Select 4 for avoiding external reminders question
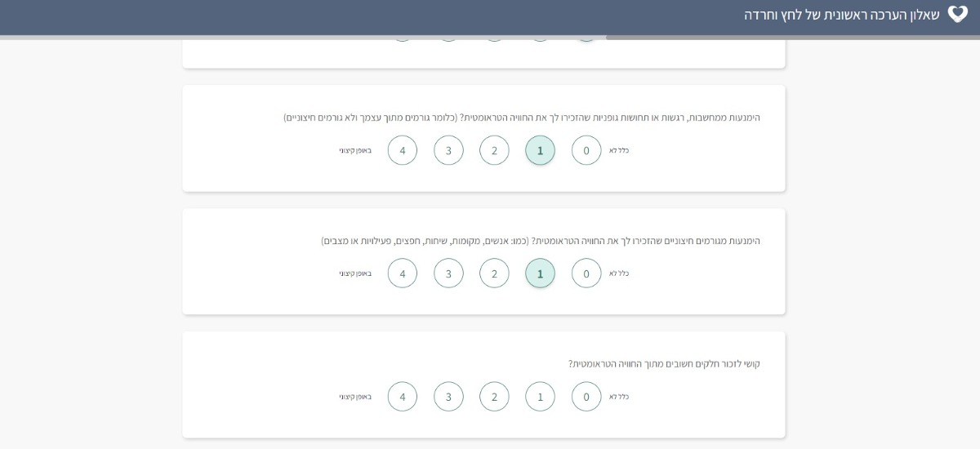 click(403, 273)
